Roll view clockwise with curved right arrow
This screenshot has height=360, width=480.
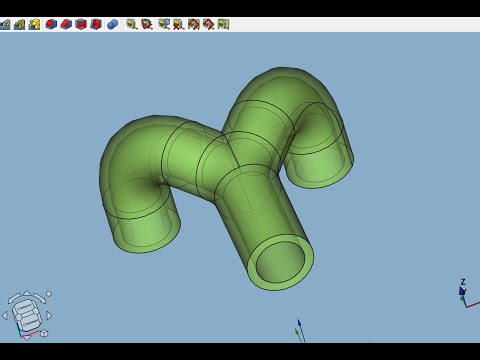tap(40, 298)
